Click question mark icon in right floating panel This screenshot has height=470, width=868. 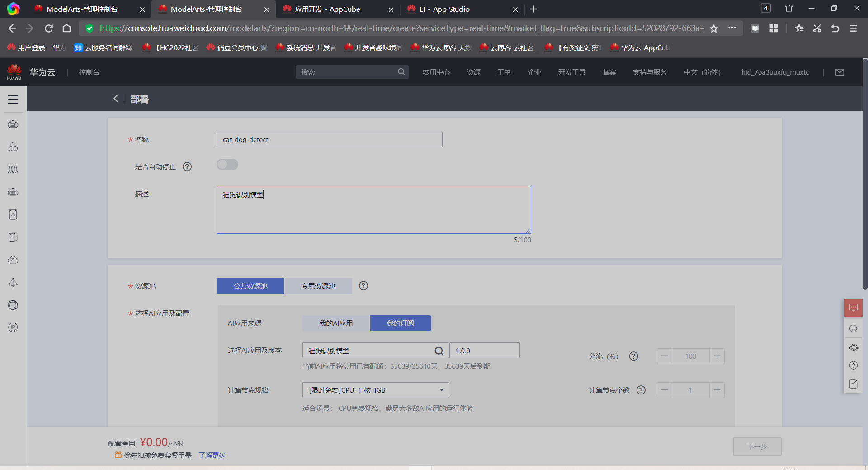(854, 366)
